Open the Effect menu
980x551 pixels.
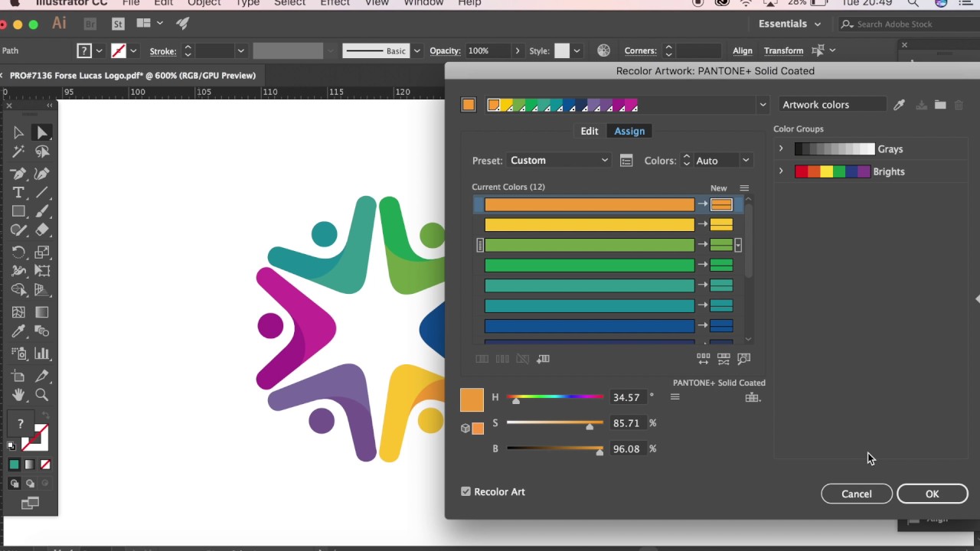coord(335,3)
